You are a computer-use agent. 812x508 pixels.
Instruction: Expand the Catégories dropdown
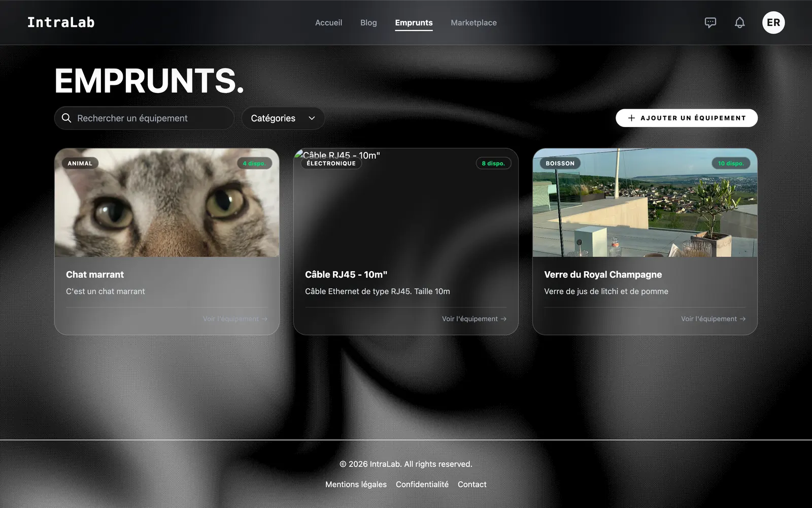click(283, 118)
